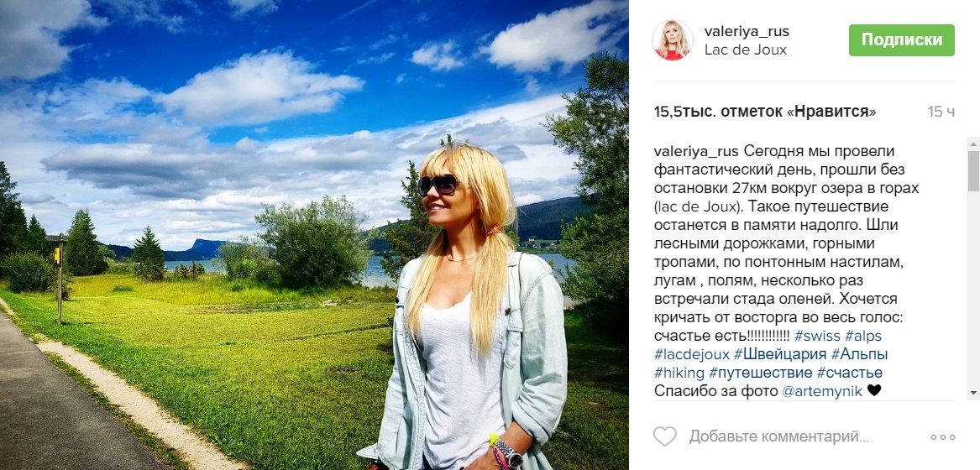Focus the Добавьте комментарий input field
The width and height of the screenshot is (980, 470).
pyautogui.click(x=778, y=436)
